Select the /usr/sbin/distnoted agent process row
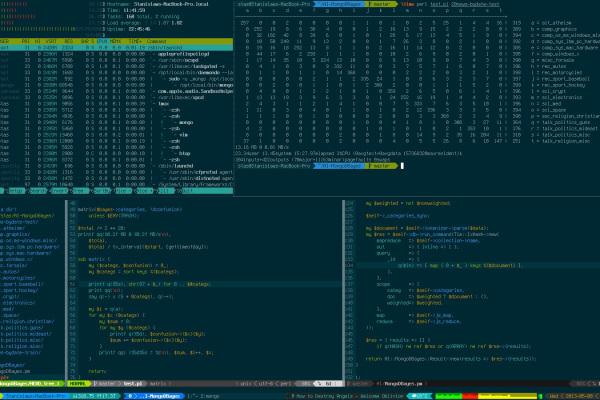600x400 pixels. (x=116, y=178)
